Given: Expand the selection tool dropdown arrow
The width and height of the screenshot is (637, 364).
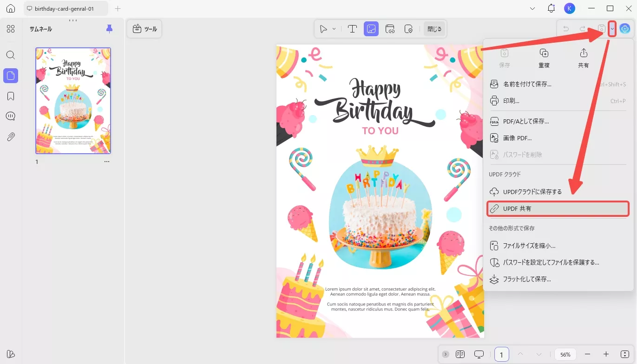Looking at the screenshot, I should click(333, 29).
